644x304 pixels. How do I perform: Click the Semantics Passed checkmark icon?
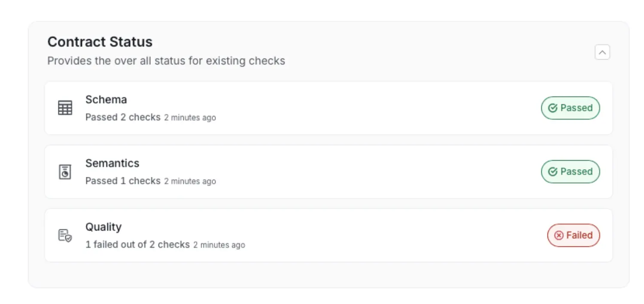pos(553,172)
